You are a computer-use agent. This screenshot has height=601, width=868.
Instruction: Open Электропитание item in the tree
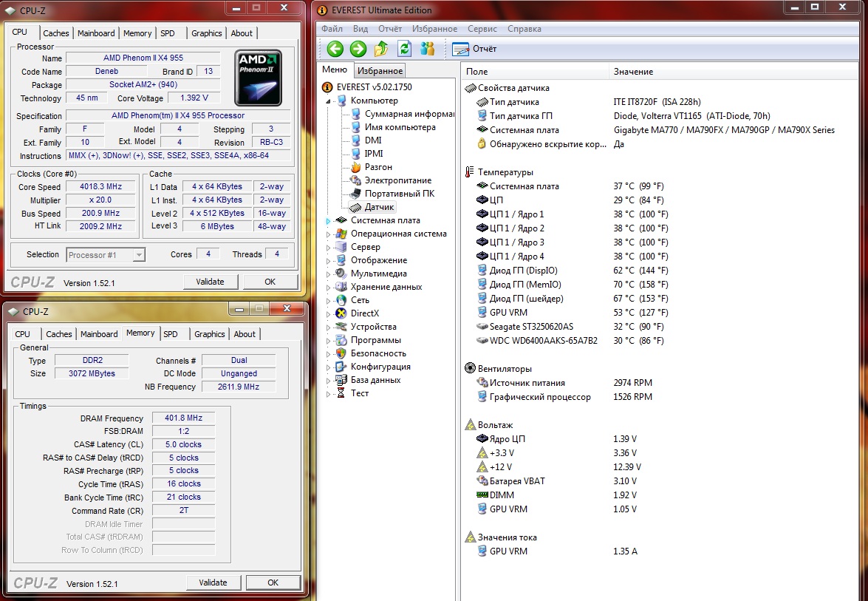pyautogui.click(x=397, y=180)
